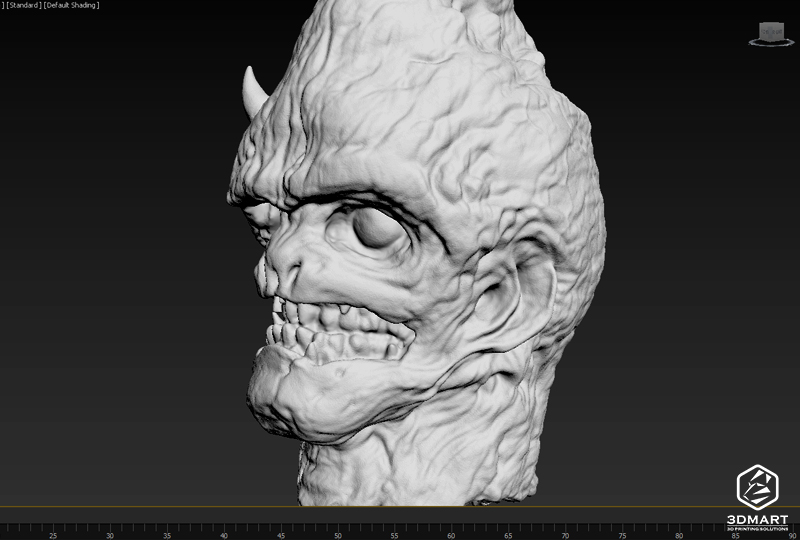Click the ViewCube cube face

[769, 31]
